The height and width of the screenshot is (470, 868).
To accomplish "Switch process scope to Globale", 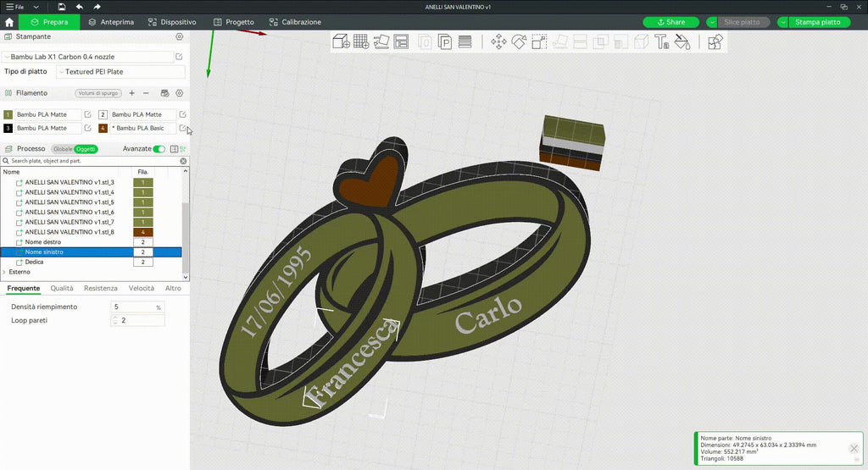I will point(63,149).
